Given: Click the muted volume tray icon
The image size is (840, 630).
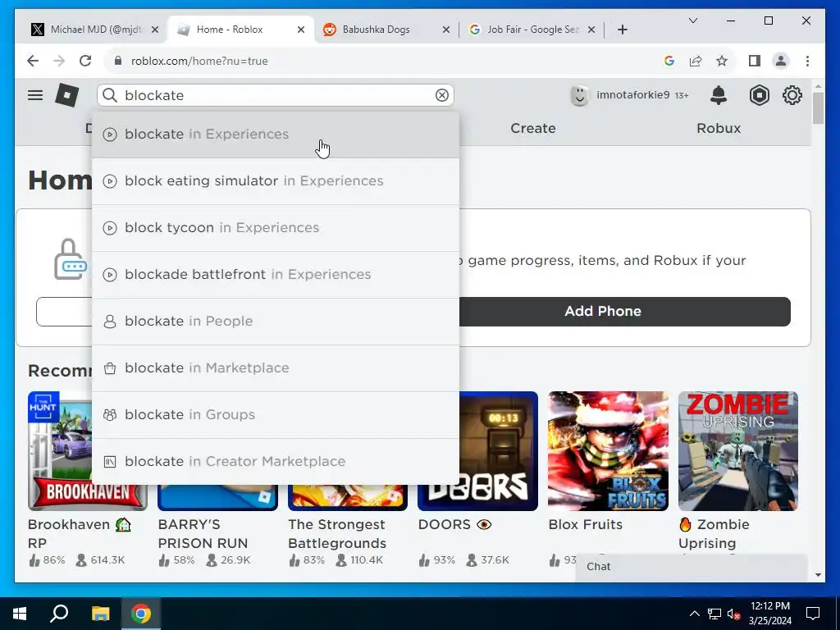Looking at the screenshot, I should coord(734,614).
